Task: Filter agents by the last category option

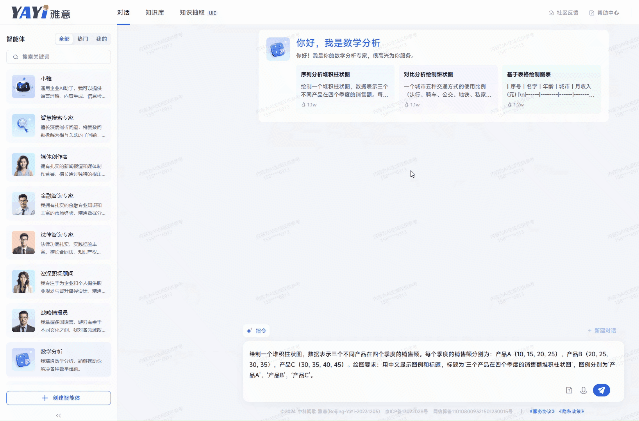Action: point(101,39)
